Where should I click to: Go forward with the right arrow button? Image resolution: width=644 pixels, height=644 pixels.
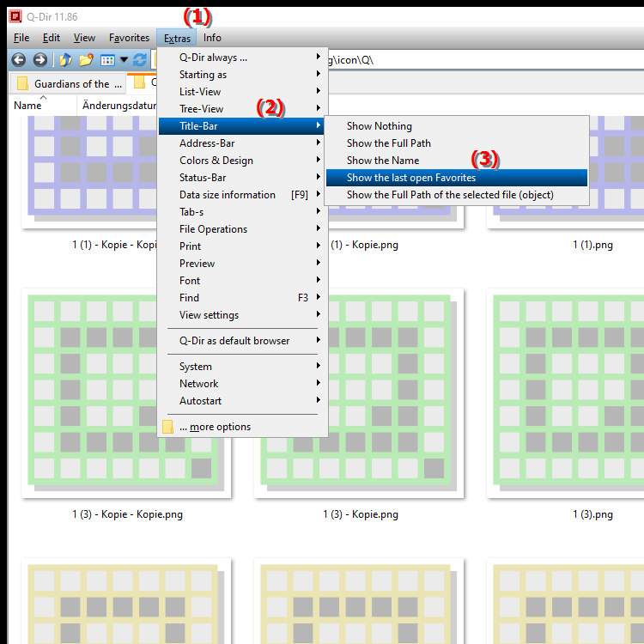coord(39,60)
